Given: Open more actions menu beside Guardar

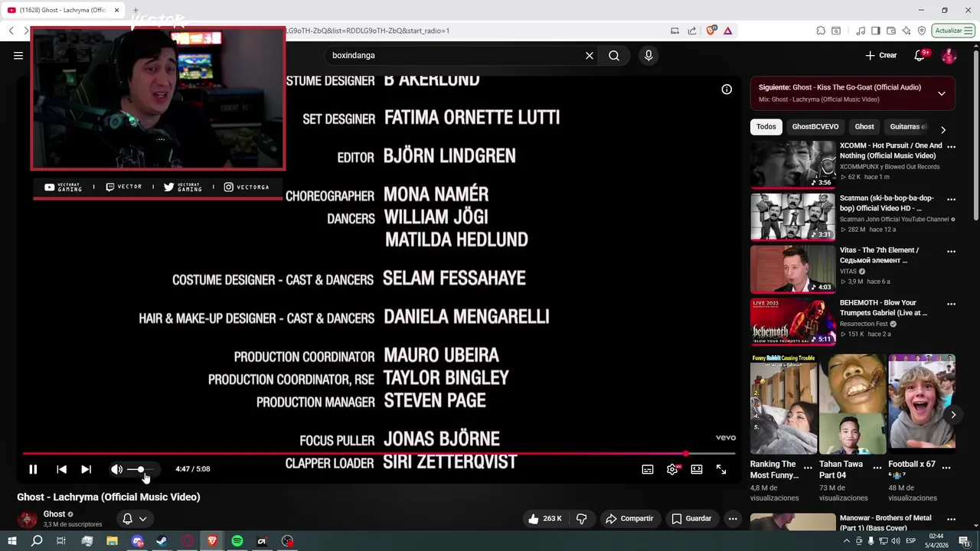Looking at the screenshot, I should [733, 519].
